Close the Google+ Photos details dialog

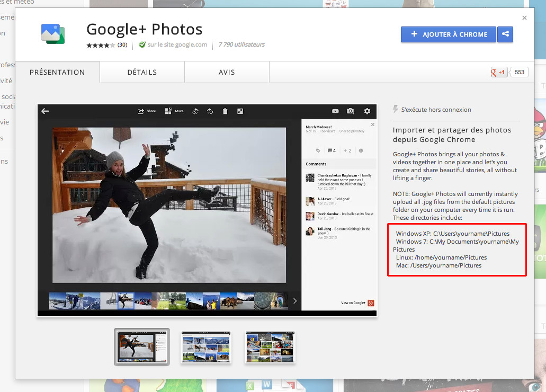tap(524, 18)
